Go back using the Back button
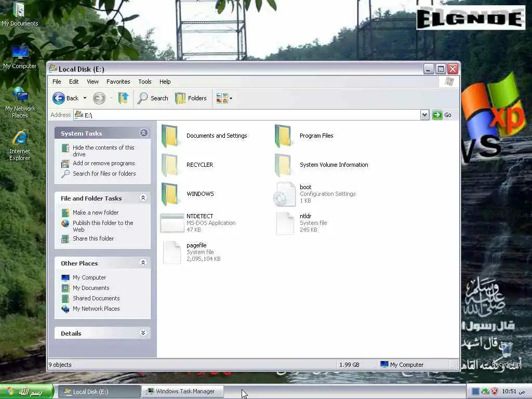This screenshot has height=399, width=532. [65, 98]
